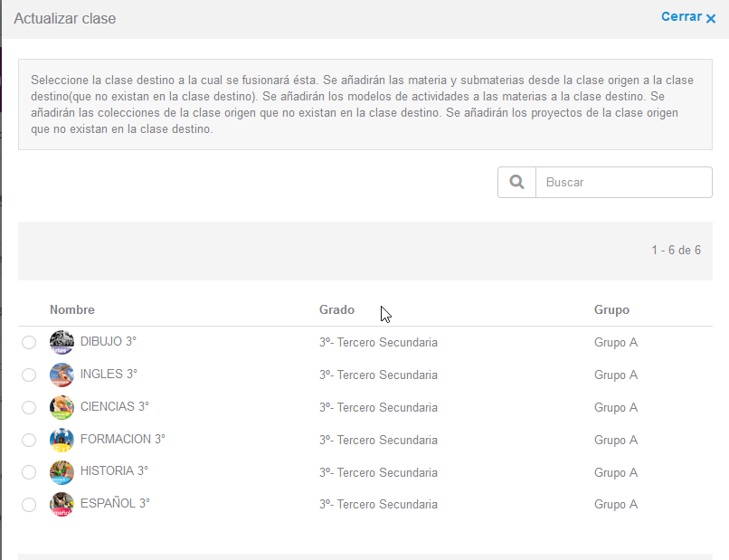Close the dialog with Cerrar link

click(687, 17)
